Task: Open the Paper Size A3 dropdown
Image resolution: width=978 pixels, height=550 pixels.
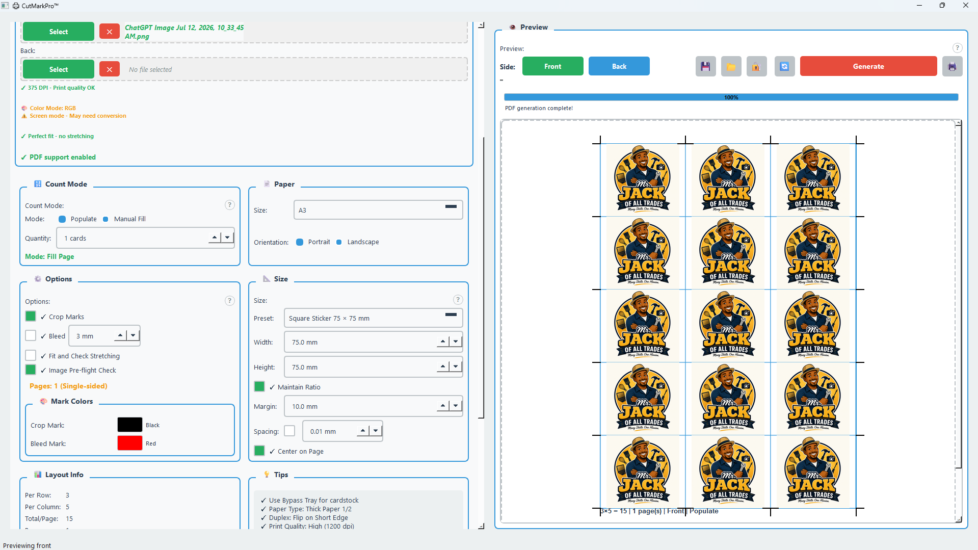Action: [378, 210]
